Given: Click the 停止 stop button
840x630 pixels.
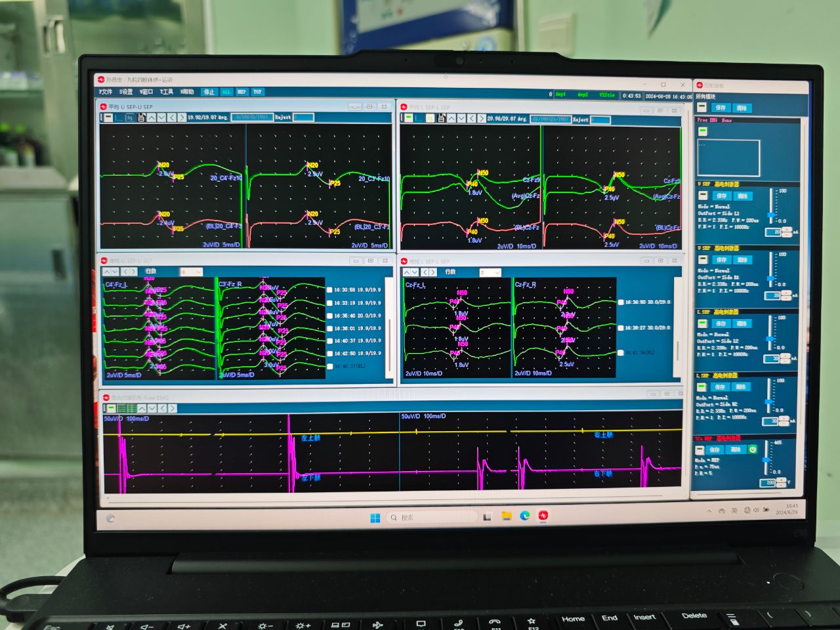Looking at the screenshot, I should pos(209,92).
